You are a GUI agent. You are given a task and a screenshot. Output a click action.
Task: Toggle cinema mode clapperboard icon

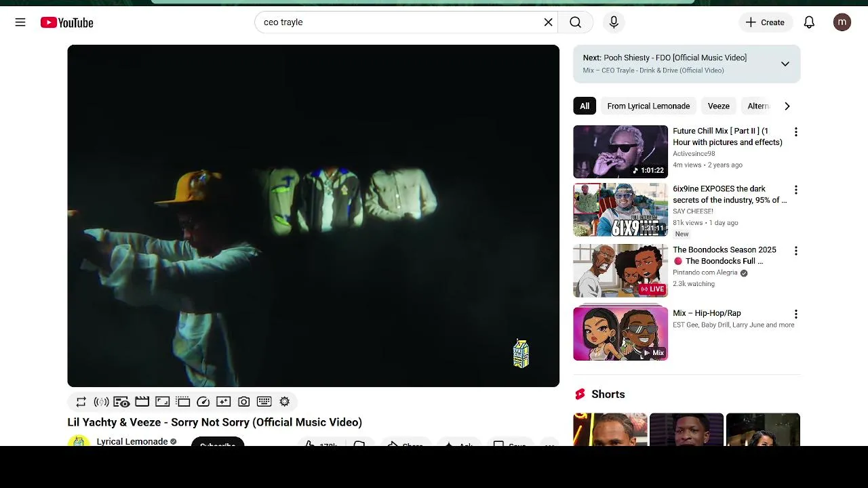coord(142,402)
